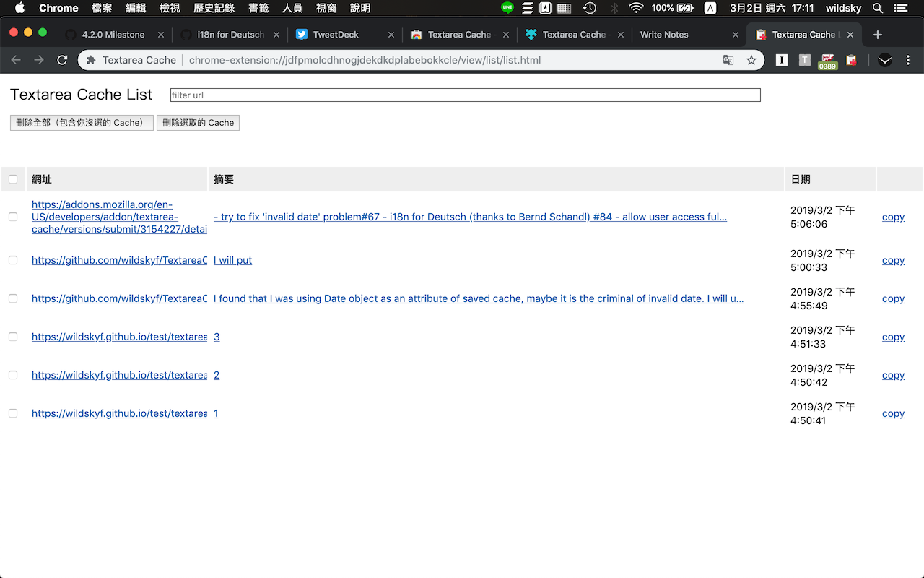Check the checkbox for the first cache row
Viewport: 924px width, 578px height.
click(x=13, y=217)
